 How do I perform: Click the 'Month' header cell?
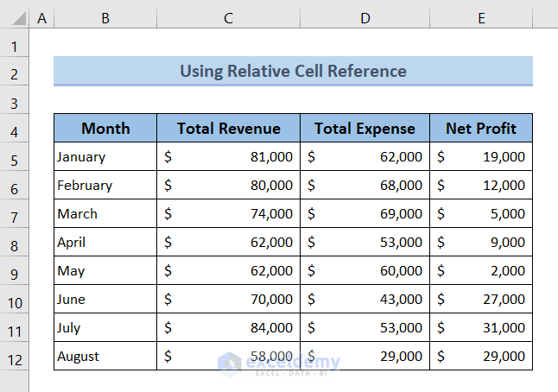click(x=105, y=129)
